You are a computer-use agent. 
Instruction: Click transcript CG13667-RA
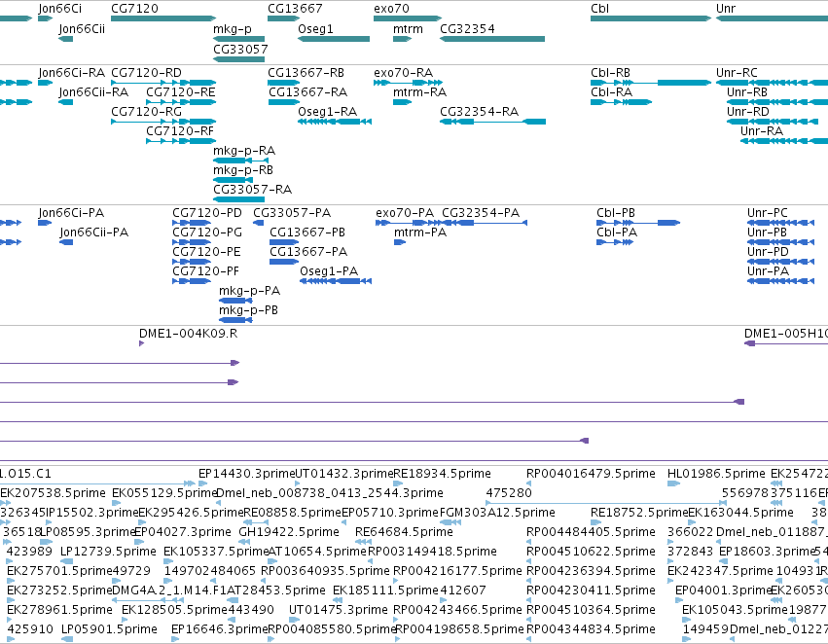283,102
